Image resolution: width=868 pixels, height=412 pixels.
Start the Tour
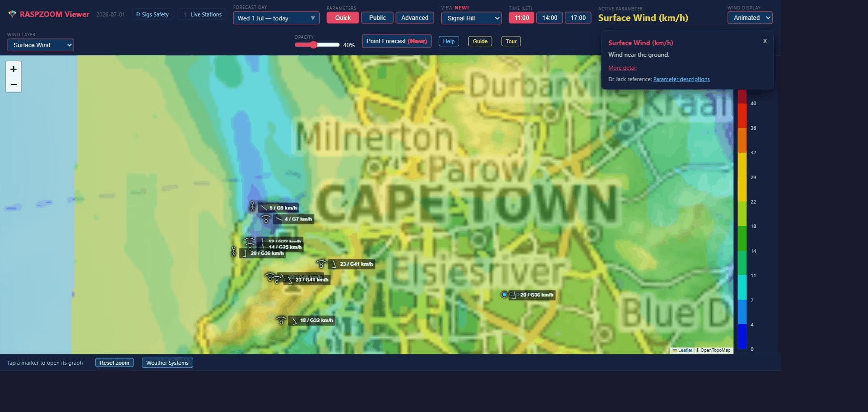point(511,41)
